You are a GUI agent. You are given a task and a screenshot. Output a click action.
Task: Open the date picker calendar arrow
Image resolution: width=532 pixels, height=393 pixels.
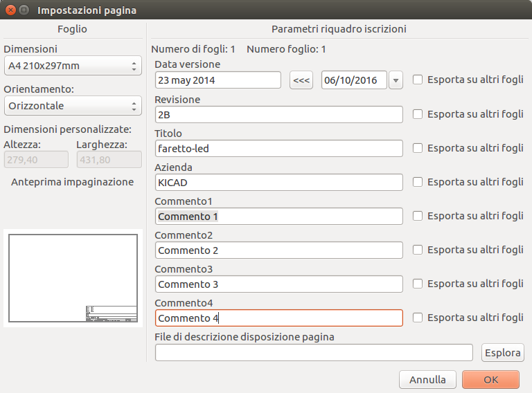pyautogui.click(x=396, y=80)
